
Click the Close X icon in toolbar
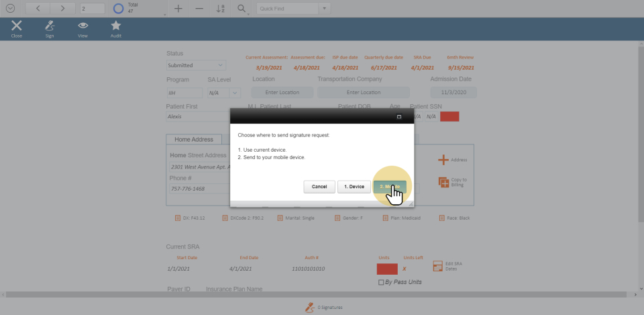click(x=17, y=26)
